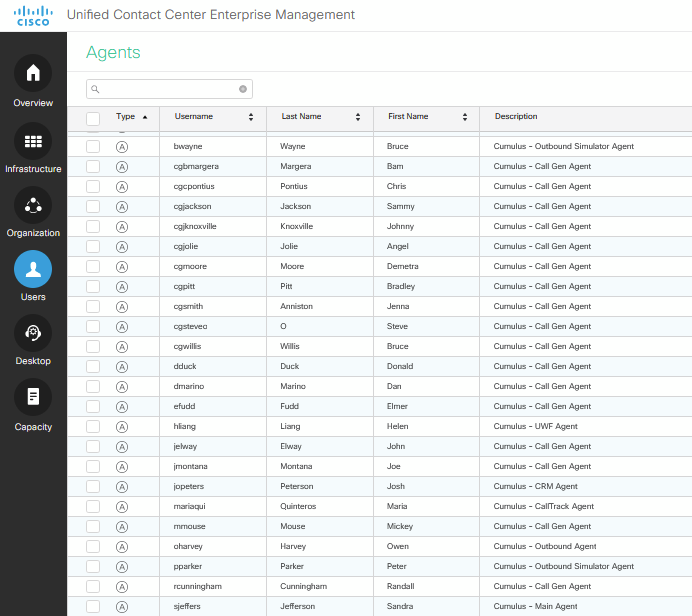Select description Cumulus - Main Agent
This screenshot has height=616, width=692.
pos(535,606)
